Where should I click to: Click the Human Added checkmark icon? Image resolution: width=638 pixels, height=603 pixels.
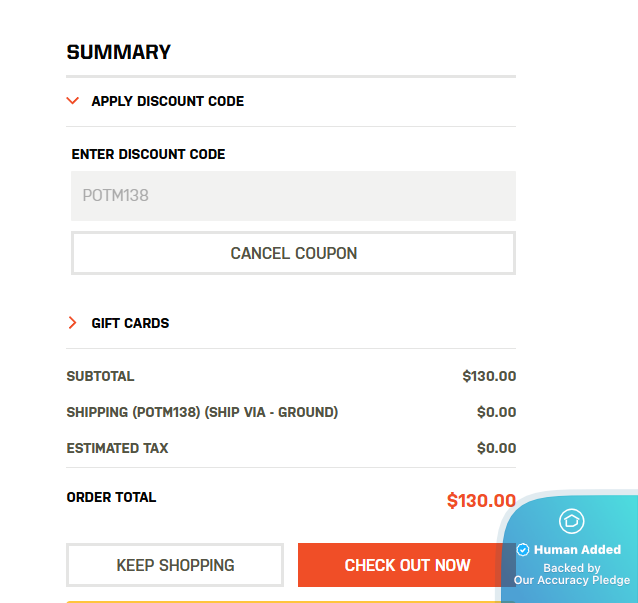tap(523, 550)
